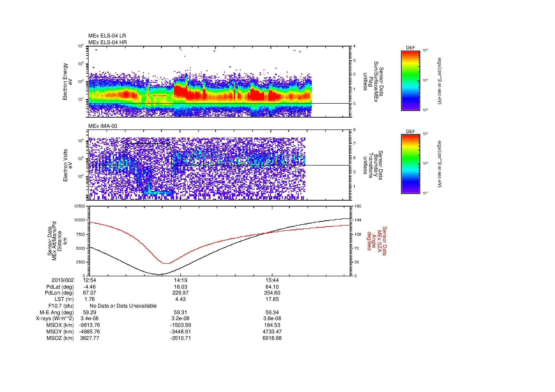Click the MSOX value '-9813.76'

coord(89,325)
